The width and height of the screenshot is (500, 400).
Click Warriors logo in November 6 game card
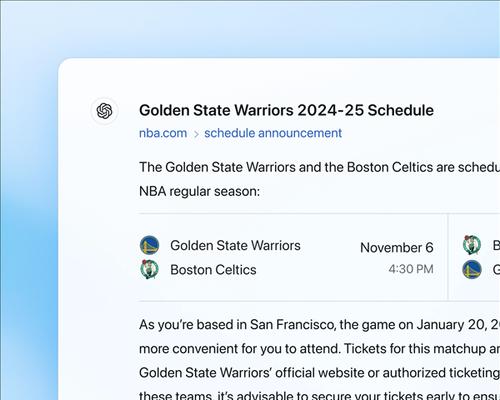coord(149,245)
